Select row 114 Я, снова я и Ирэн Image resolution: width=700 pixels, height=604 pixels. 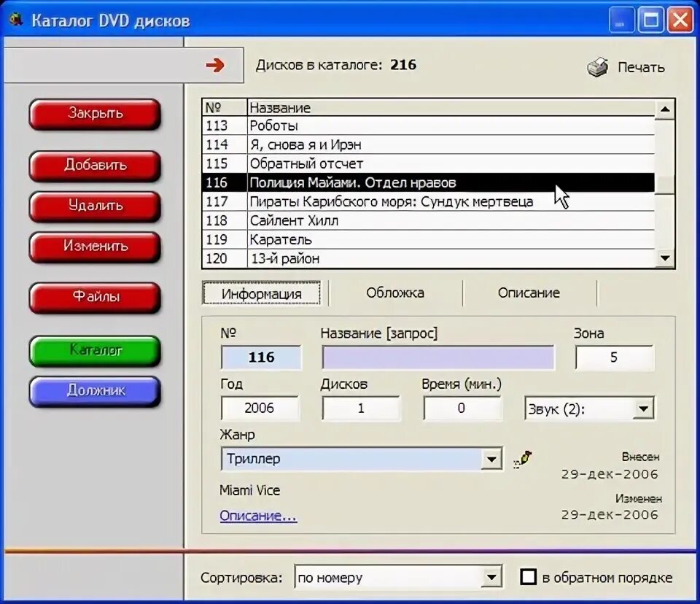click(x=428, y=144)
